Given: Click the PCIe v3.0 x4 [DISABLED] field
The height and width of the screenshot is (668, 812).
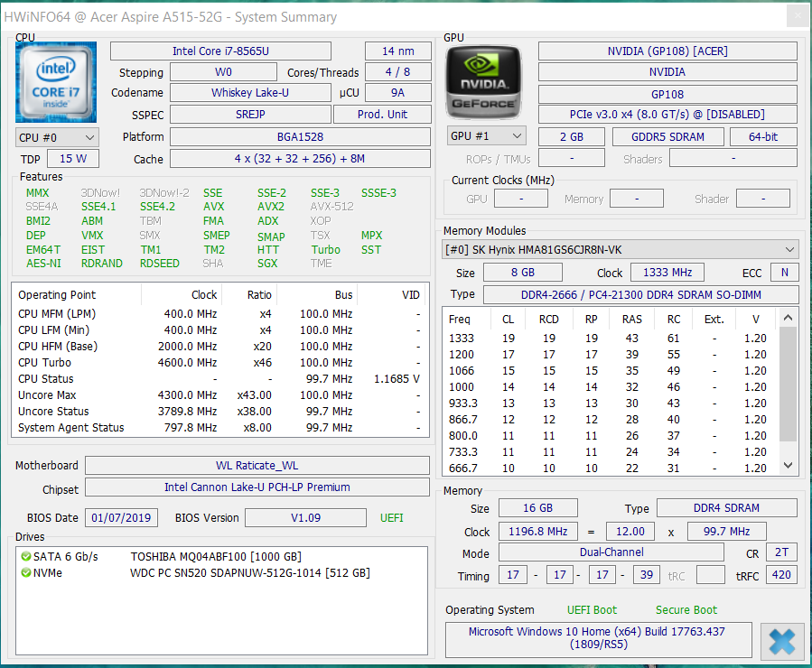Looking at the screenshot, I should [x=667, y=115].
